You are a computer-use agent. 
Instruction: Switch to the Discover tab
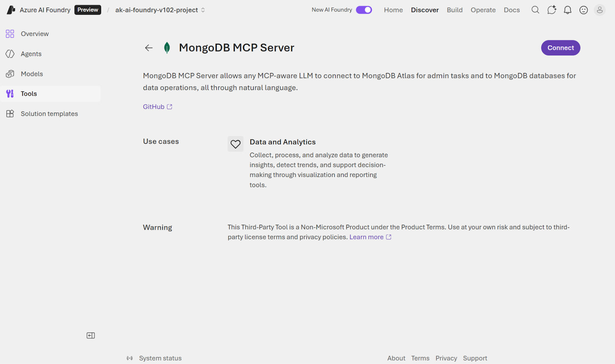click(425, 10)
